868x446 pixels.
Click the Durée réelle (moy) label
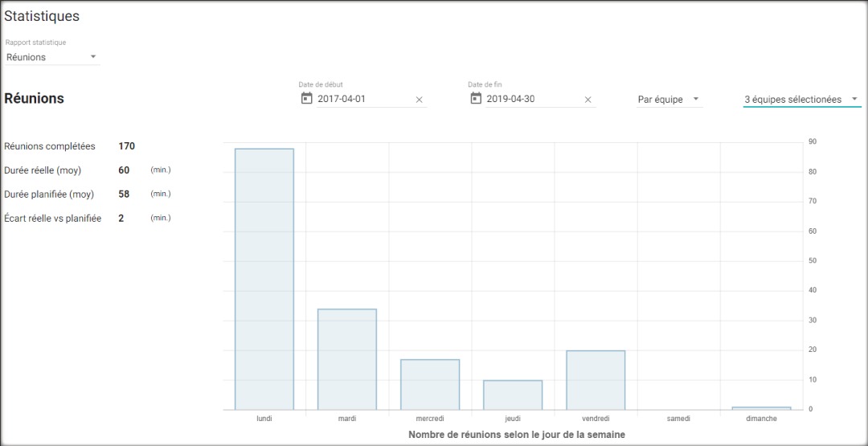[x=43, y=170]
